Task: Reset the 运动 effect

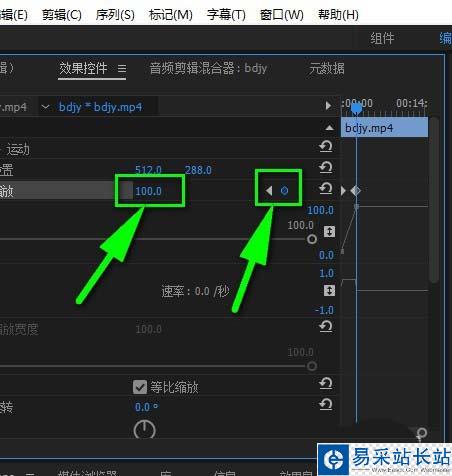Action: pyautogui.click(x=326, y=146)
